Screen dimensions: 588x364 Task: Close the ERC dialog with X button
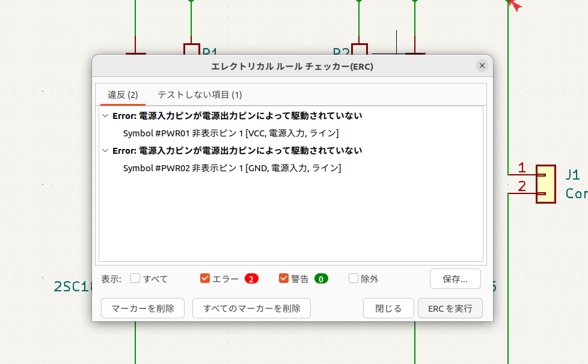pos(482,66)
